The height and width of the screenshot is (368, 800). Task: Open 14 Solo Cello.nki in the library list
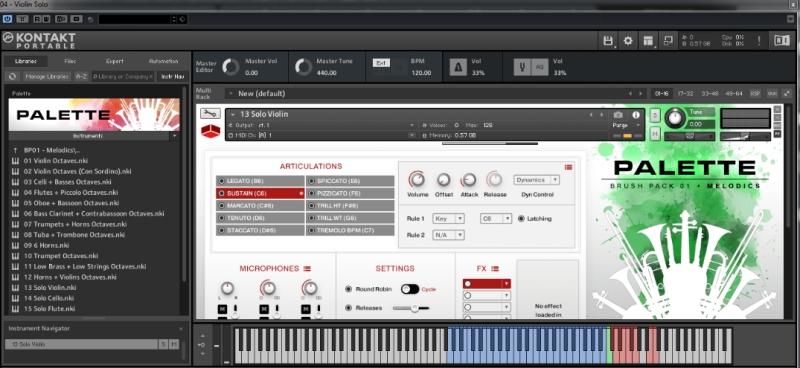(x=49, y=298)
